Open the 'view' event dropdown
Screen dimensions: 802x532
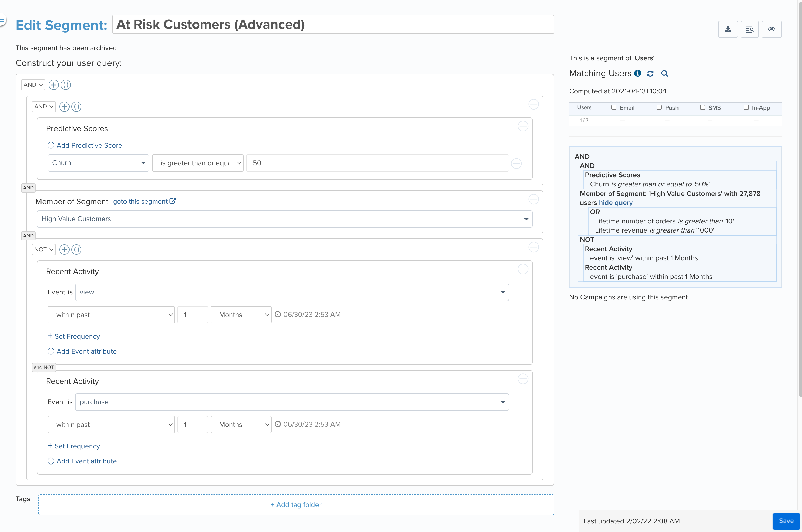[x=292, y=292]
